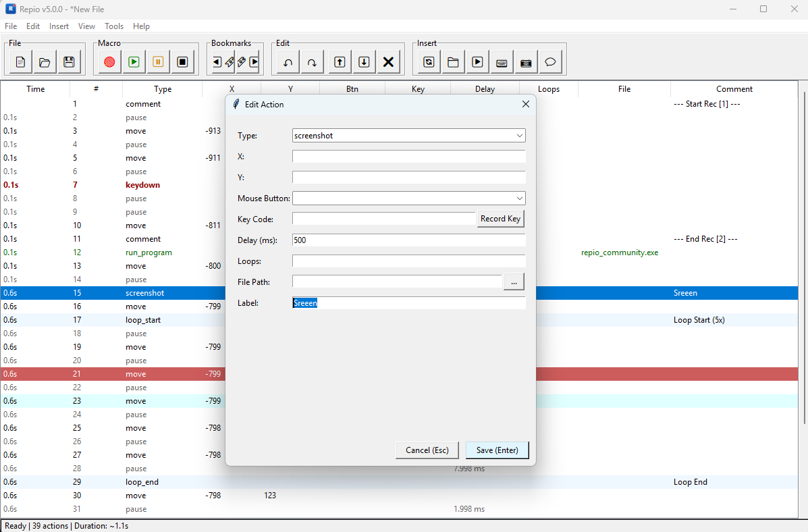Move the selected action up

point(339,61)
